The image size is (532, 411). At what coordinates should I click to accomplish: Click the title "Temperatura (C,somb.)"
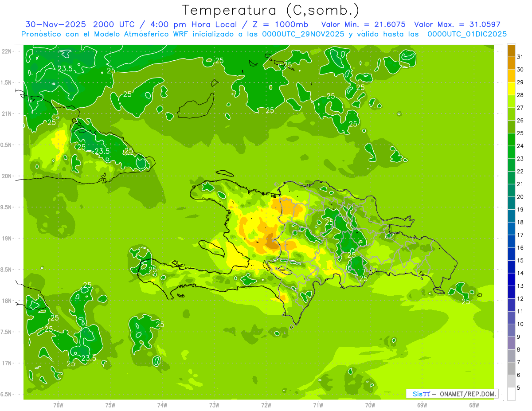pyautogui.click(x=270, y=10)
